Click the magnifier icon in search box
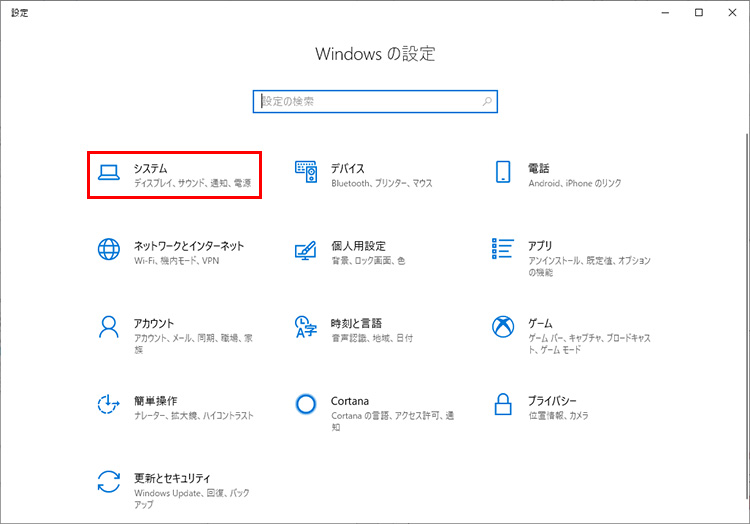 [x=487, y=102]
